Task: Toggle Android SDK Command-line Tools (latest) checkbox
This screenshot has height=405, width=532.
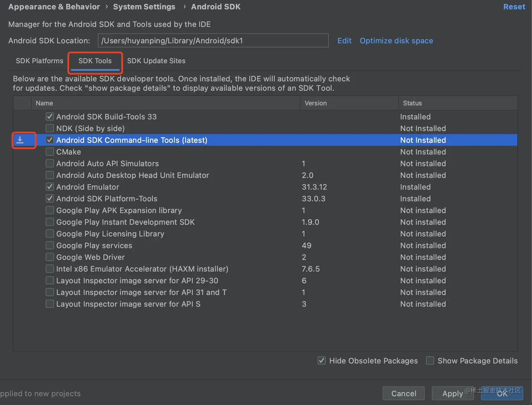Action: (50, 140)
